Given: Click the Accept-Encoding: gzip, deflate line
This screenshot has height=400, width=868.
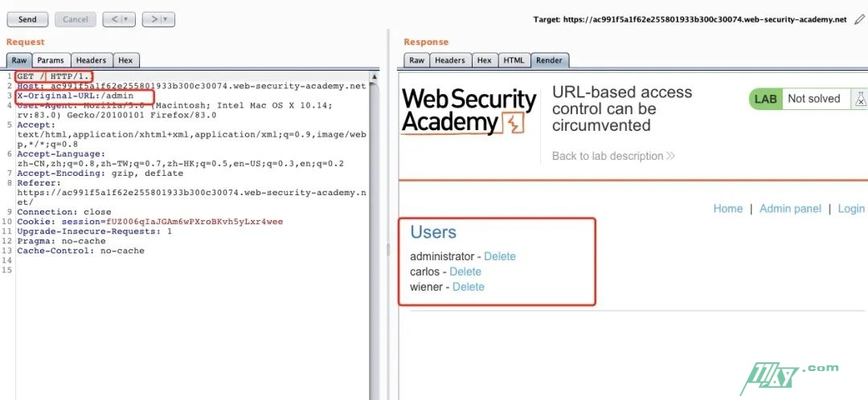Looking at the screenshot, I should pos(100,173).
